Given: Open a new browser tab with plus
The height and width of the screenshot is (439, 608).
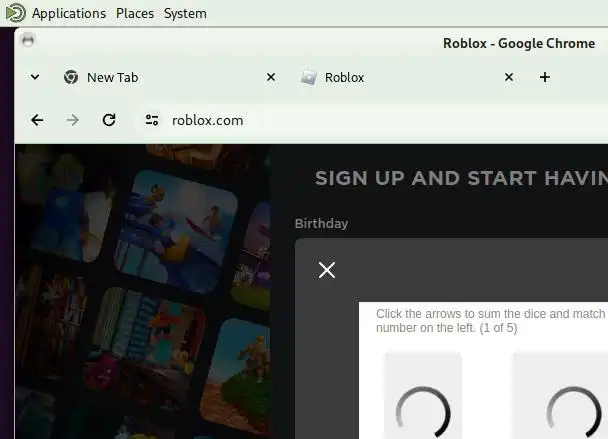Looking at the screenshot, I should pos(545,77).
